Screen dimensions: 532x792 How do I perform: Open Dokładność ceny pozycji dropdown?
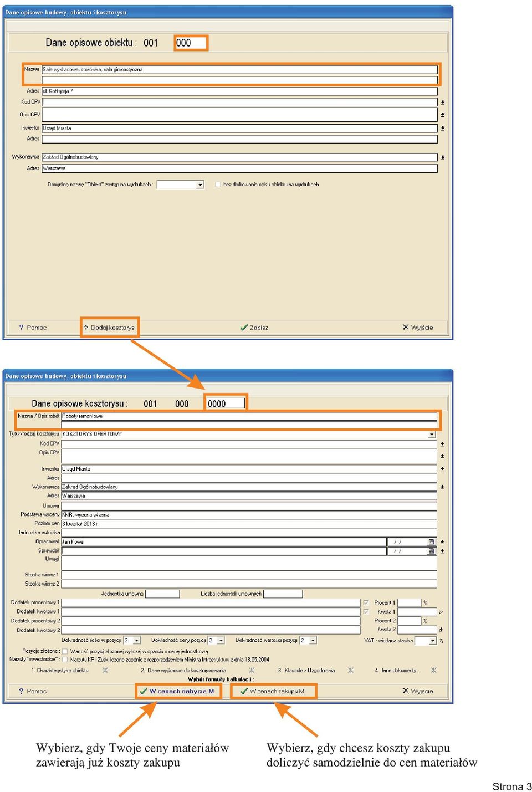(221, 640)
